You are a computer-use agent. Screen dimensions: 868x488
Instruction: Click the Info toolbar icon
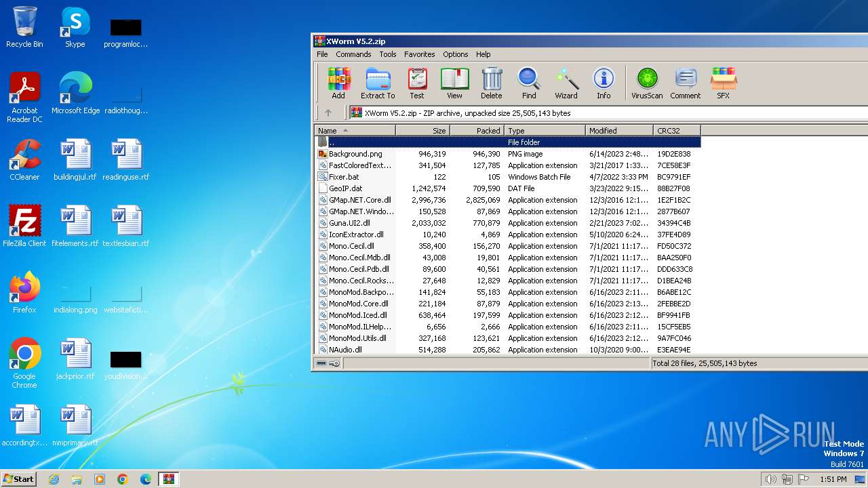(604, 83)
